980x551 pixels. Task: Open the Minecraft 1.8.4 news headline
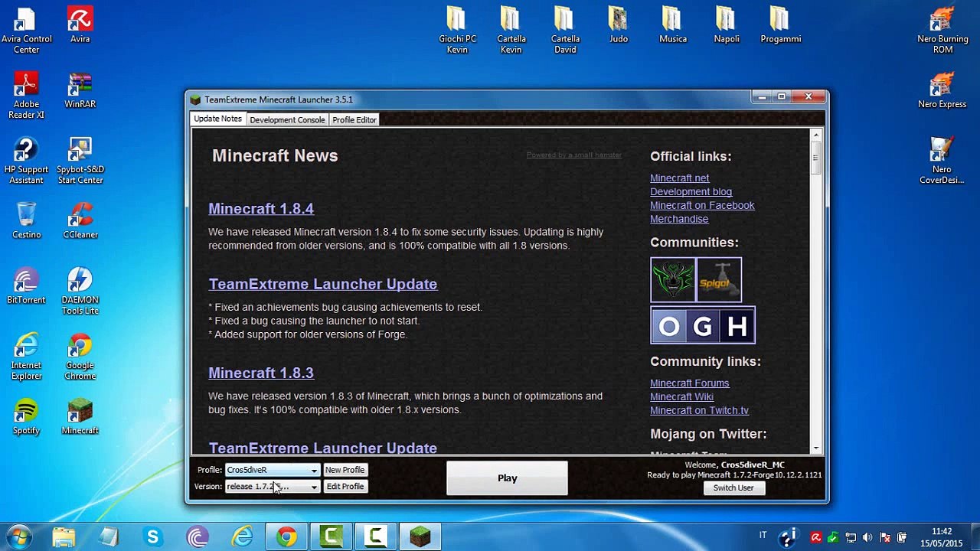point(261,209)
